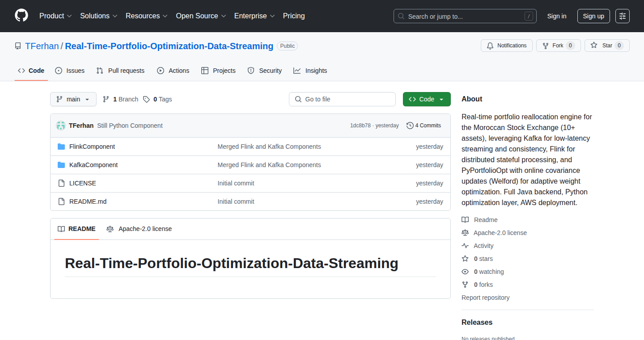Open the LICENSE file

pos(83,183)
